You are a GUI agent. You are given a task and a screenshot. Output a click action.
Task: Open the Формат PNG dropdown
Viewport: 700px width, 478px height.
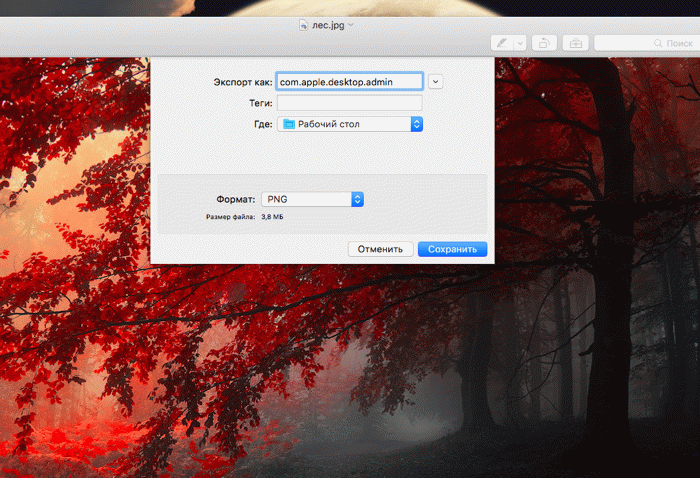click(x=312, y=199)
